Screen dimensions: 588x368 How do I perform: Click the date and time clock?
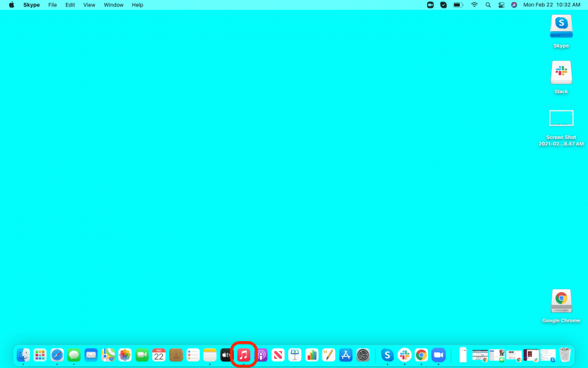coord(552,5)
